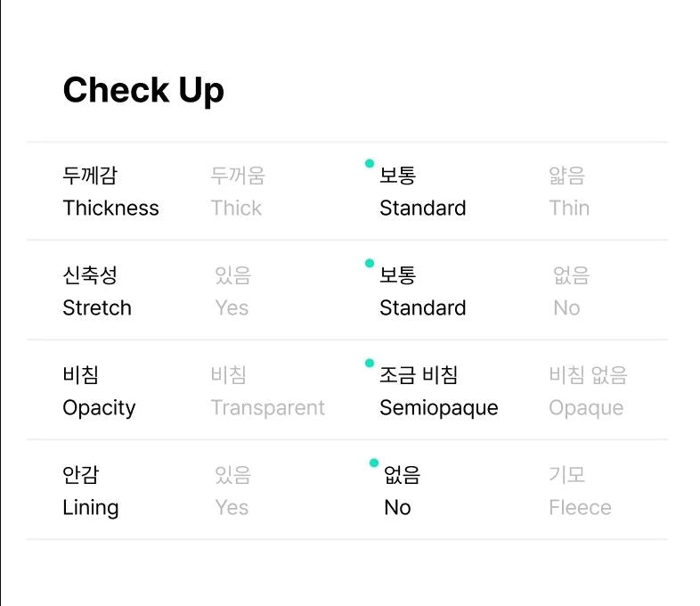Image resolution: width=700 pixels, height=606 pixels.
Task: Select Yes for Stretch
Action: tap(232, 291)
